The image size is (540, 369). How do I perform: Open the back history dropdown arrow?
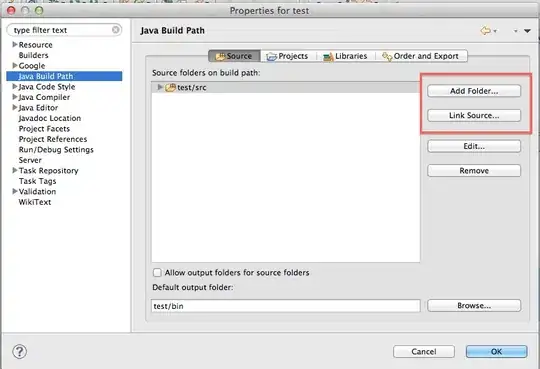point(495,31)
